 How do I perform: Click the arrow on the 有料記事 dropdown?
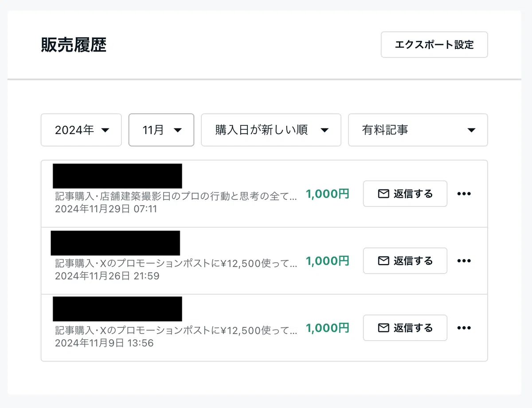pyautogui.click(x=472, y=130)
